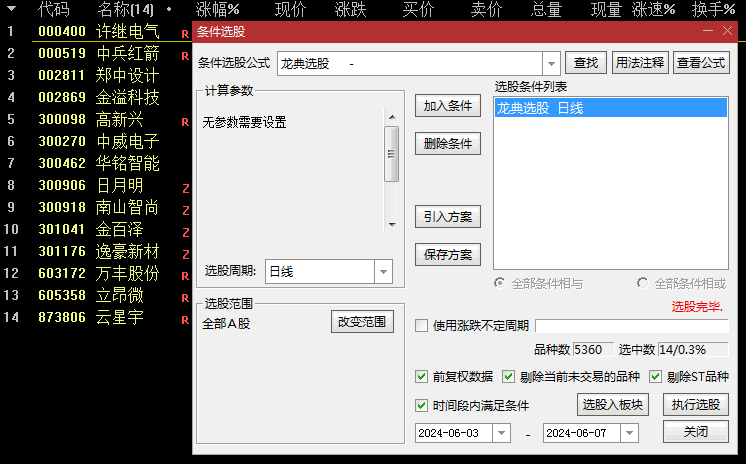Open the column header dropdown triangle above row numbers
746x464 pixels.
(11, 9)
